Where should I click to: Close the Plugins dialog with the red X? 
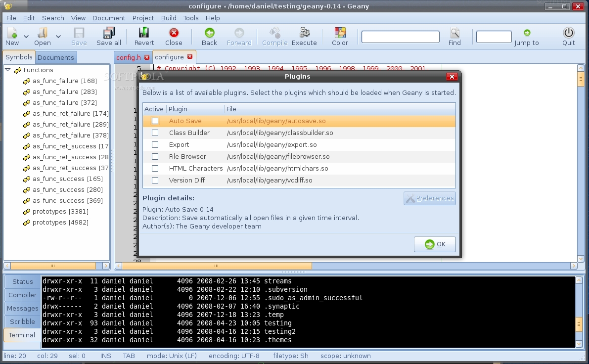point(452,77)
